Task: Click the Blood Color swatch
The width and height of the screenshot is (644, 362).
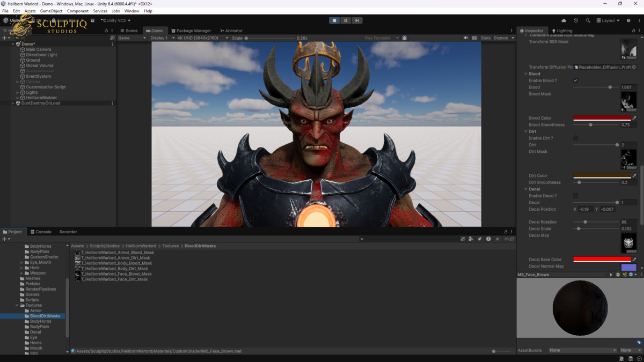Action: click(x=602, y=118)
